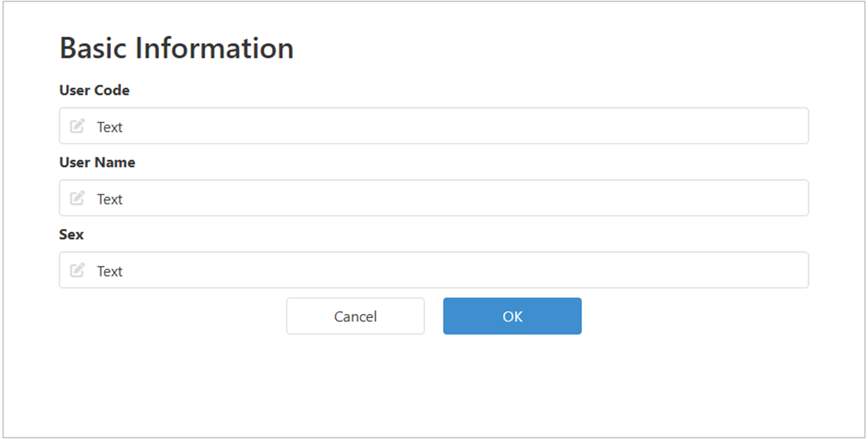Click the word Code in User Code label
This screenshot has width=868, height=439.
click(113, 90)
